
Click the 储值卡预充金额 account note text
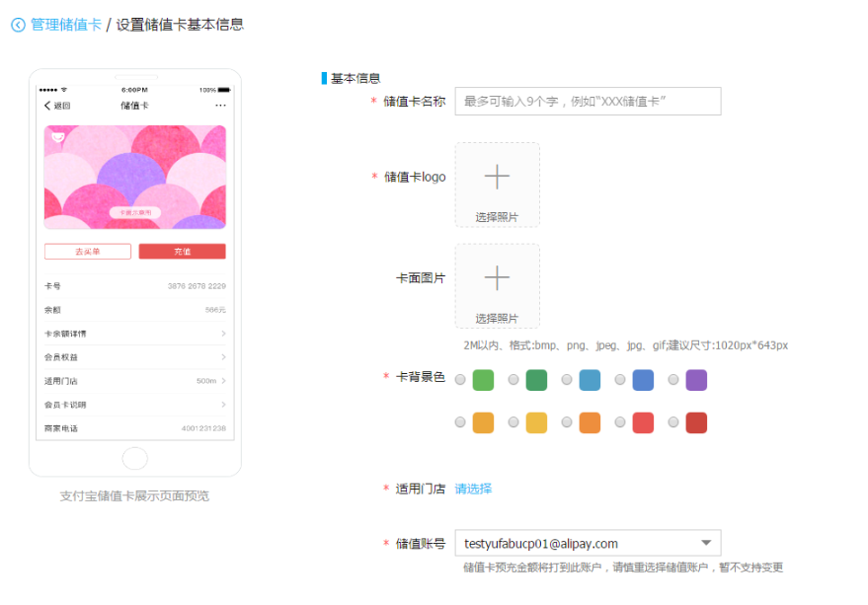click(x=623, y=567)
